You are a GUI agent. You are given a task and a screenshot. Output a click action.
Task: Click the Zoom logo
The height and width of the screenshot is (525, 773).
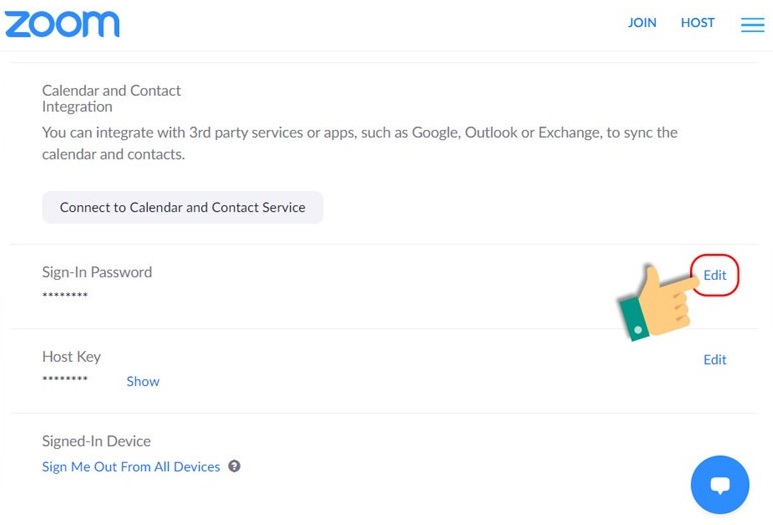coord(62,24)
